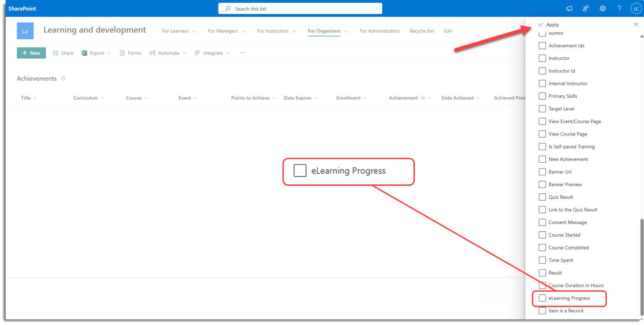Image resolution: width=644 pixels, height=325 pixels.
Task: Open the Export options via Excel icon
Action: pos(85,52)
